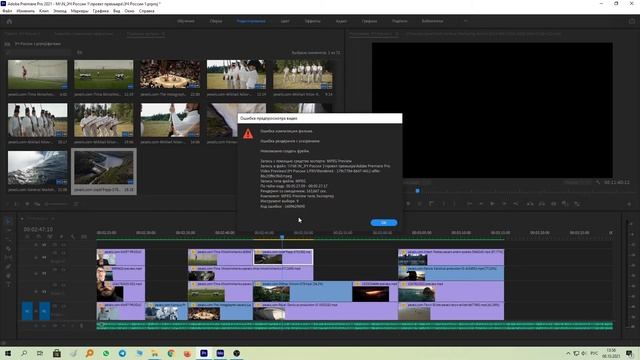Expand the workspace overflow chevron
Viewport: 640px width, 360px height.
coord(465,21)
